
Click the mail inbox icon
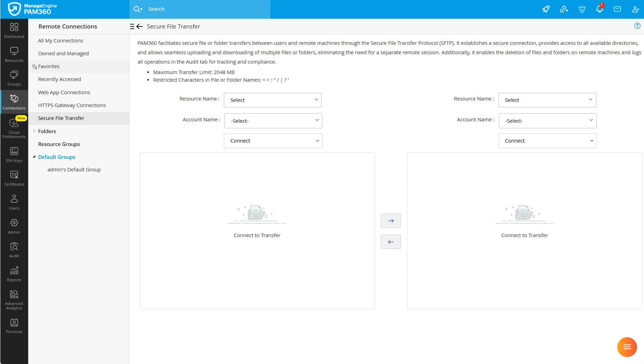click(617, 9)
